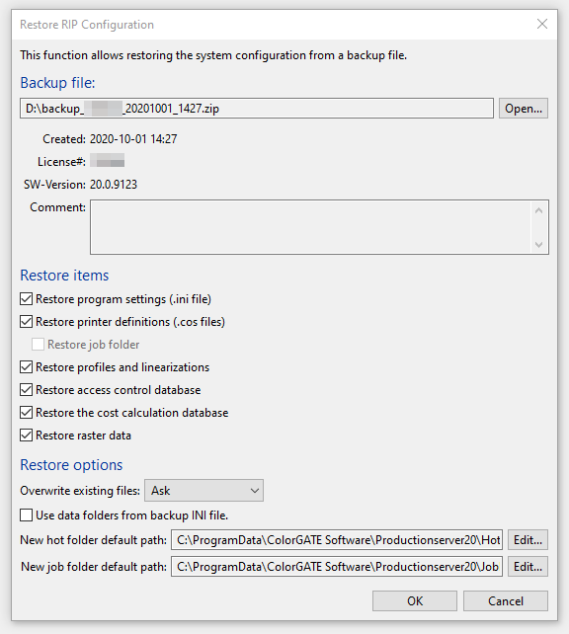Confirm restore with OK button
The image size is (569, 634).
(415, 601)
